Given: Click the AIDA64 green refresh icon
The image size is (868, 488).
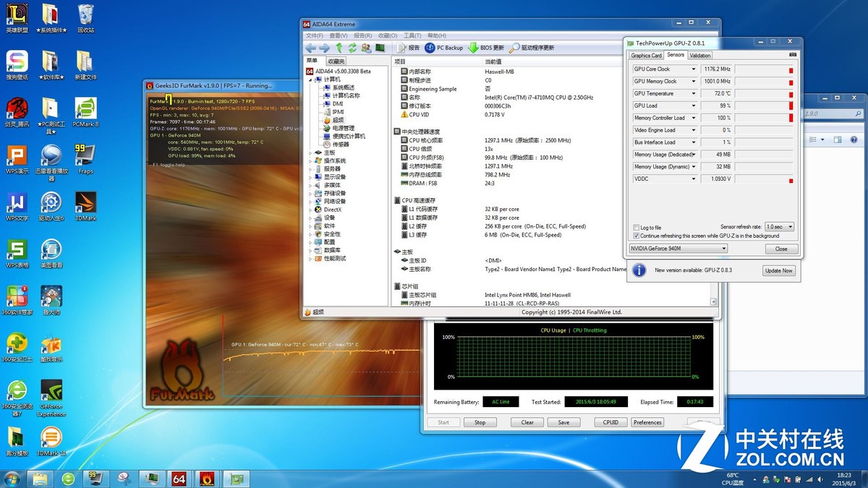Looking at the screenshot, I should pyautogui.click(x=352, y=48).
